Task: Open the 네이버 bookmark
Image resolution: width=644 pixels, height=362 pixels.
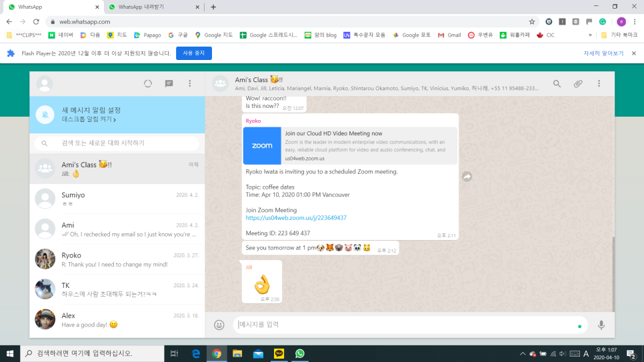Action: [61, 35]
